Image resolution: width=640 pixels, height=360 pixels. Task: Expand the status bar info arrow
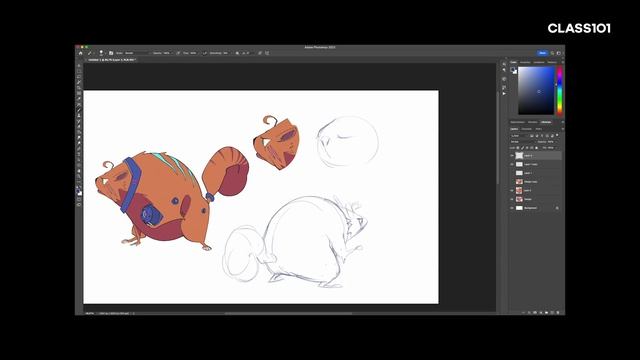coord(133,313)
